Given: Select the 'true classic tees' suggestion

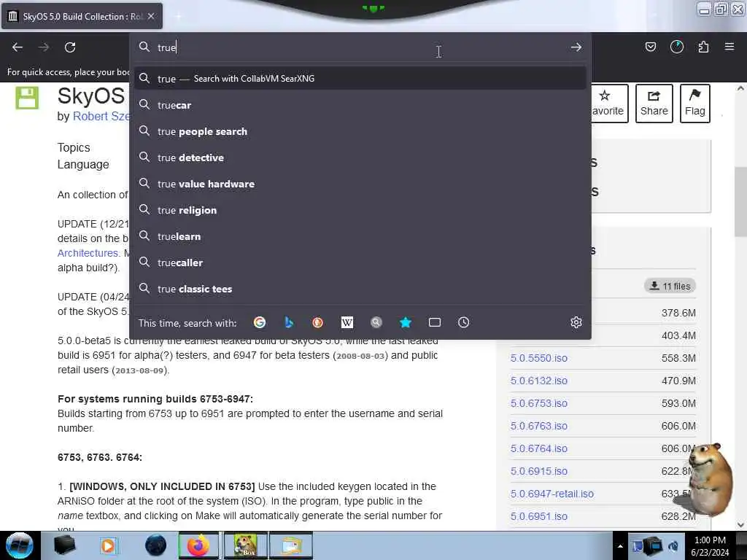Looking at the screenshot, I should coord(360,289).
